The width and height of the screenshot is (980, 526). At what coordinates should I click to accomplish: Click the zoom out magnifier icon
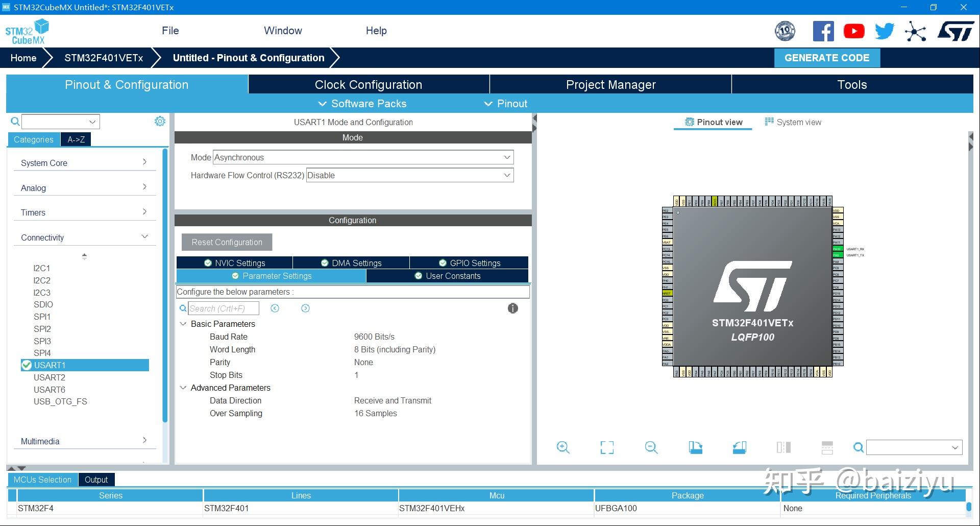[651, 448]
